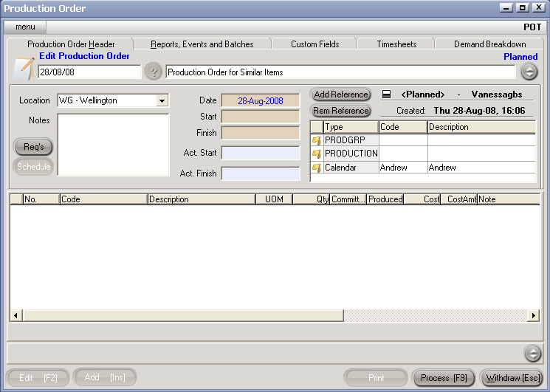Click the Production Order for Similar Items field

click(340, 72)
